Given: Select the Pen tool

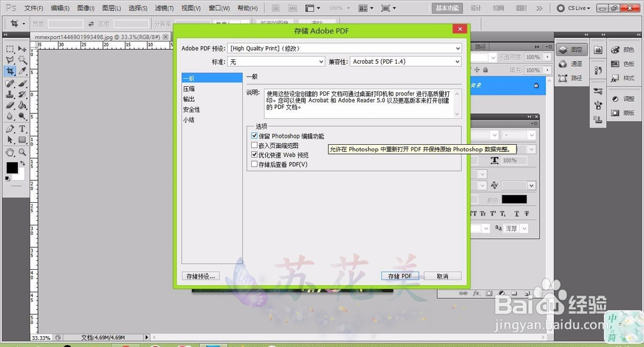Looking at the screenshot, I should (x=10, y=129).
